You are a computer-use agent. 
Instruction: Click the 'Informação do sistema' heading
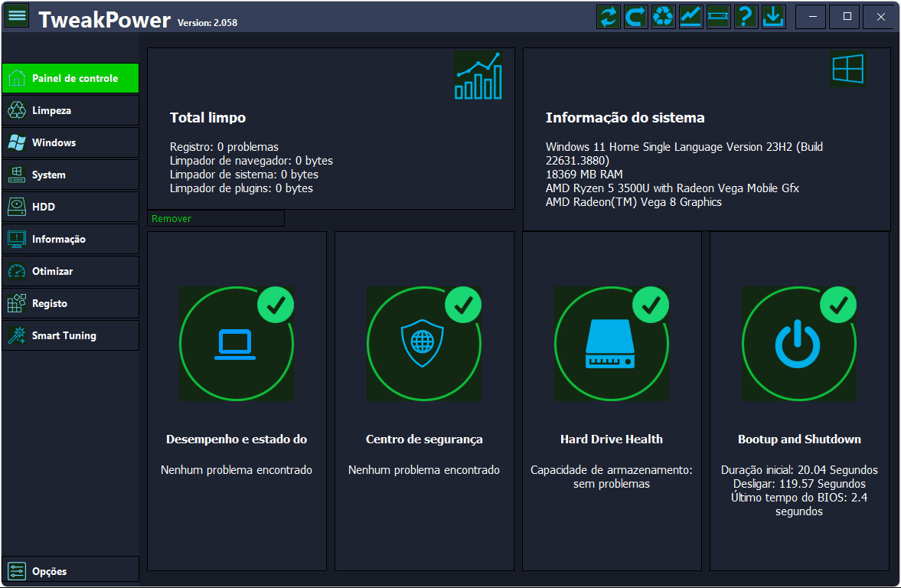pyautogui.click(x=625, y=118)
